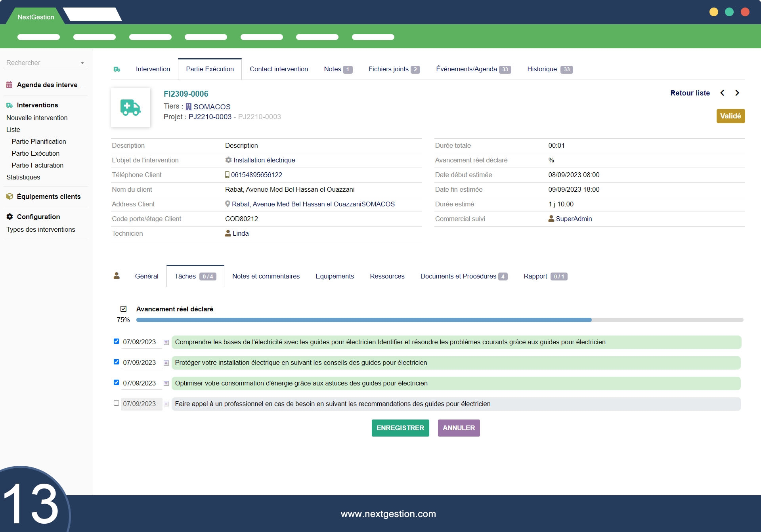Click the ambulance icon beside Intervention tab
The width and height of the screenshot is (761, 532).
(x=117, y=69)
